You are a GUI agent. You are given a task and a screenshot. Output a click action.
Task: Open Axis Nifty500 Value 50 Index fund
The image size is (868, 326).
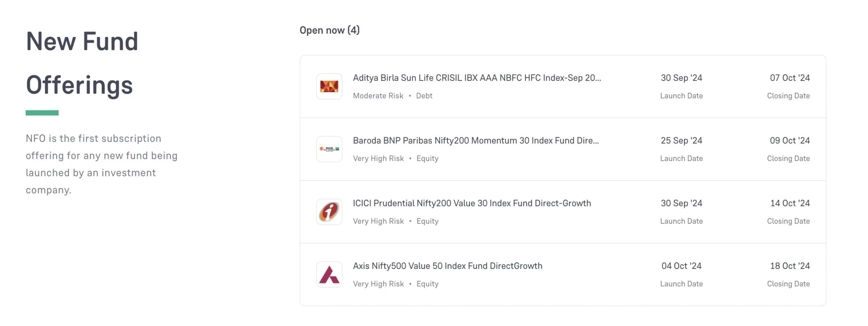pyautogui.click(x=447, y=266)
